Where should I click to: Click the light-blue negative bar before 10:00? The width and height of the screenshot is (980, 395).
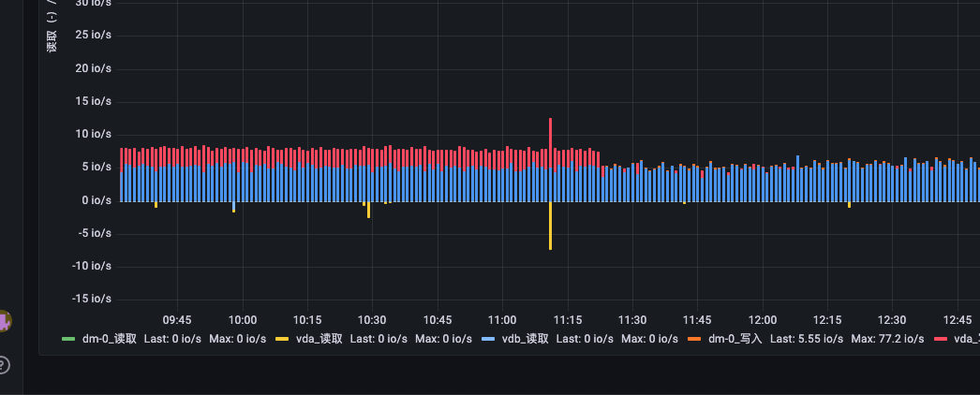233,207
